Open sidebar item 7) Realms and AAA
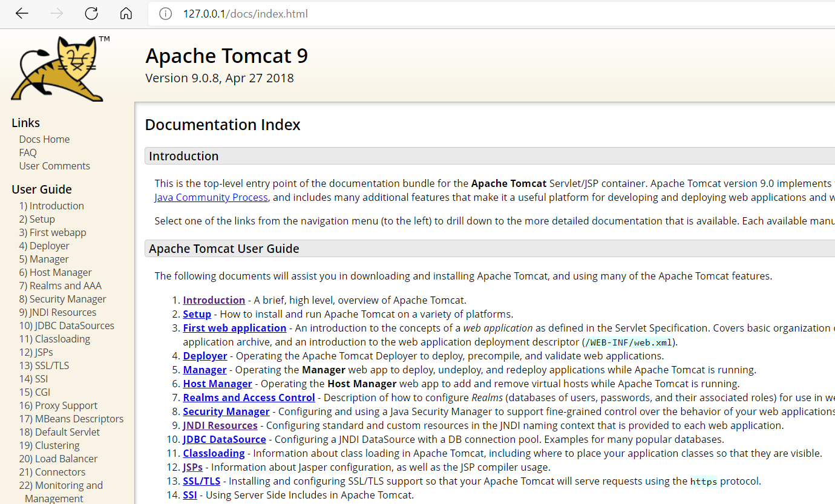This screenshot has height=504, width=835. coord(61,286)
